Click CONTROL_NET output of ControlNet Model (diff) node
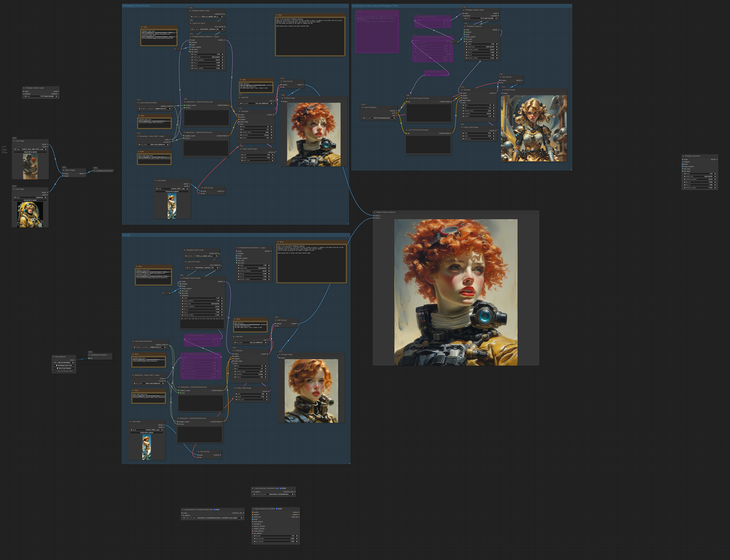This screenshot has height=560, width=730. coord(244,513)
